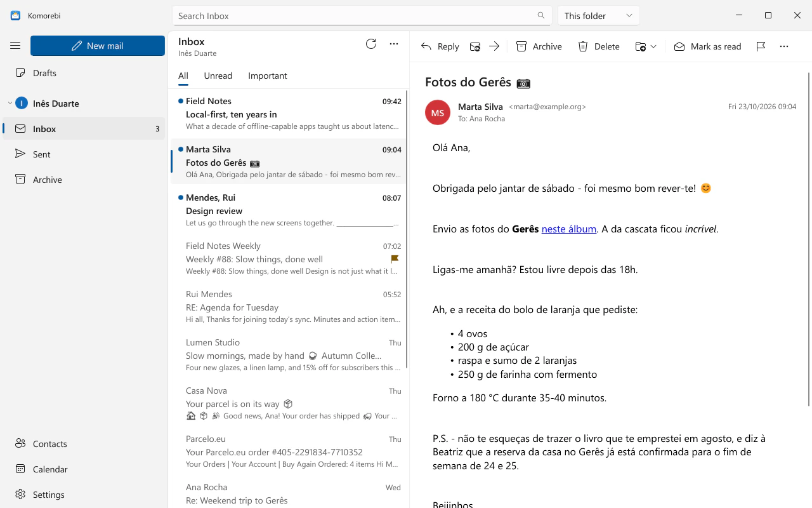The height and width of the screenshot is (508, 812).
Task: Open the Ana Rocha 'Re: Weekend trip to Gerês' email
Action: (x=288, y=493)
